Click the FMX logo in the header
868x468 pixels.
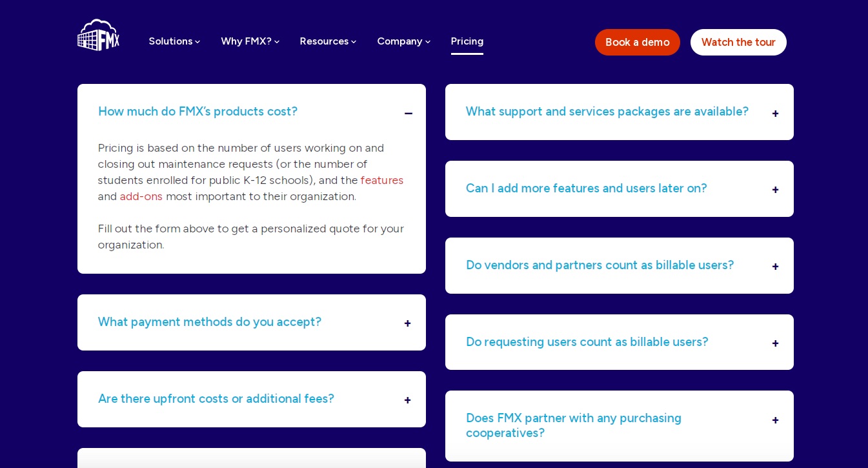[98, 35]
